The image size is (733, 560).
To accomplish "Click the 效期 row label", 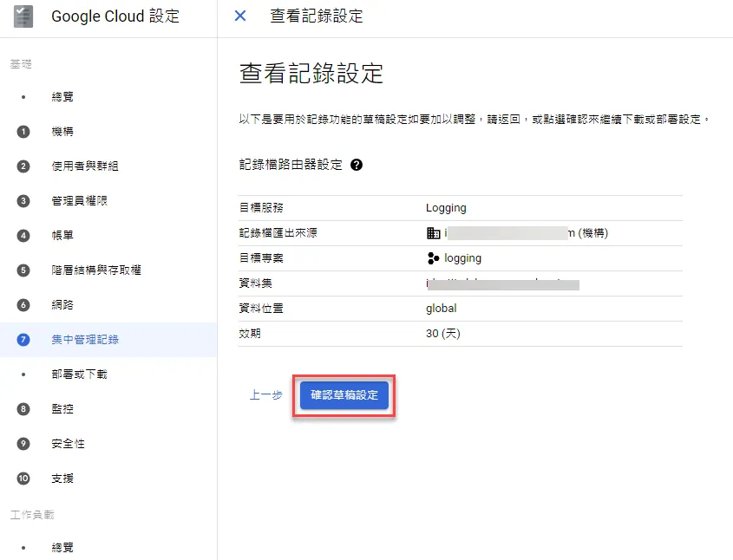I will click(x=250, y=334).
